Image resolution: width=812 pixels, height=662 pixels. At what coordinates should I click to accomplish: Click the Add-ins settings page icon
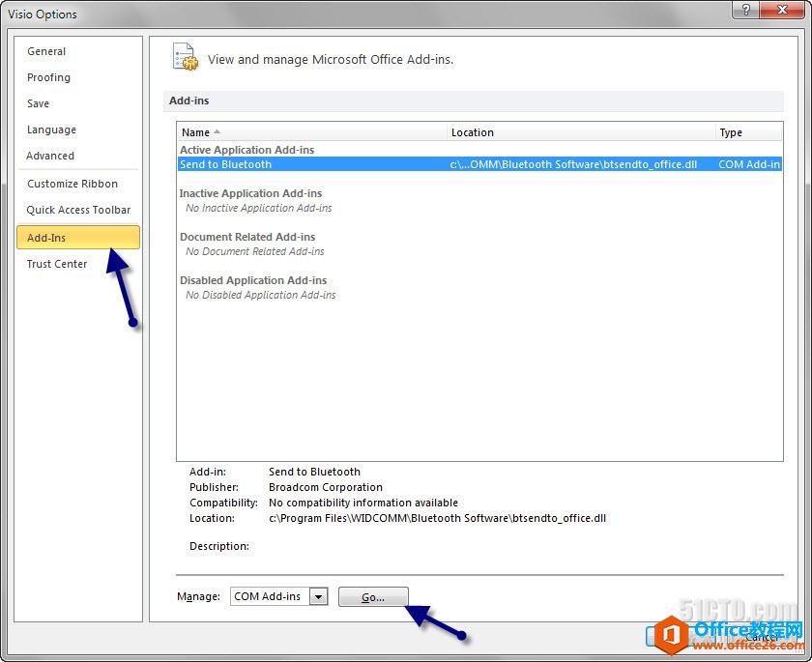coord(186,58)
